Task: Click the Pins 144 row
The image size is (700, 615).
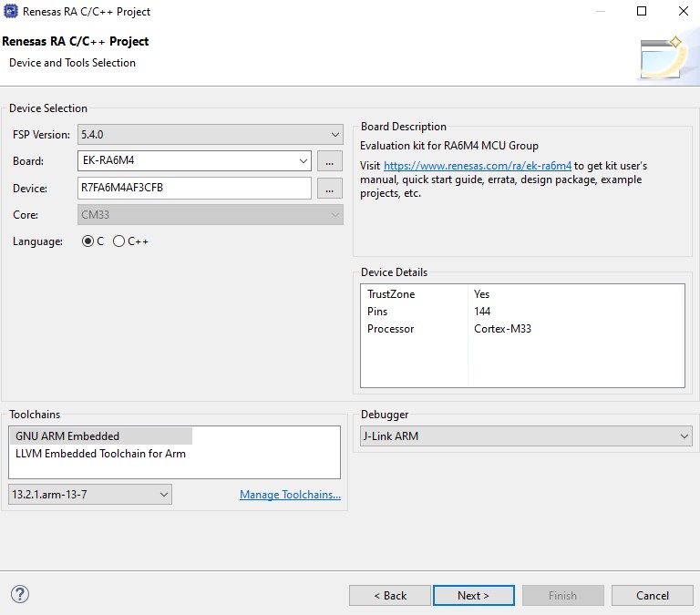Action: (x=522, y=312)
